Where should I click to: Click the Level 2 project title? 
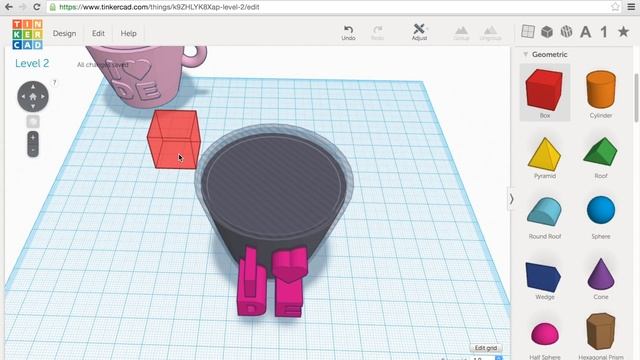point(32,63)
